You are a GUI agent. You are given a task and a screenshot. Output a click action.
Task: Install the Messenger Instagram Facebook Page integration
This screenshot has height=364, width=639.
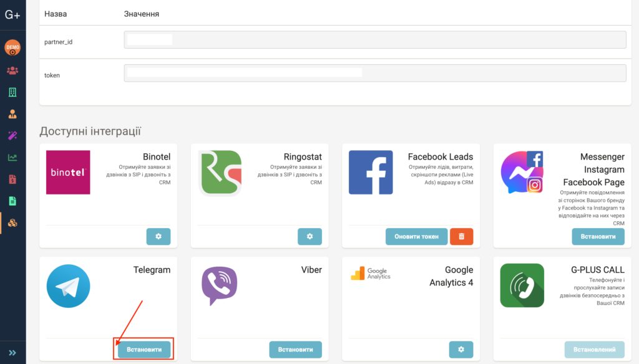[598, 237]
